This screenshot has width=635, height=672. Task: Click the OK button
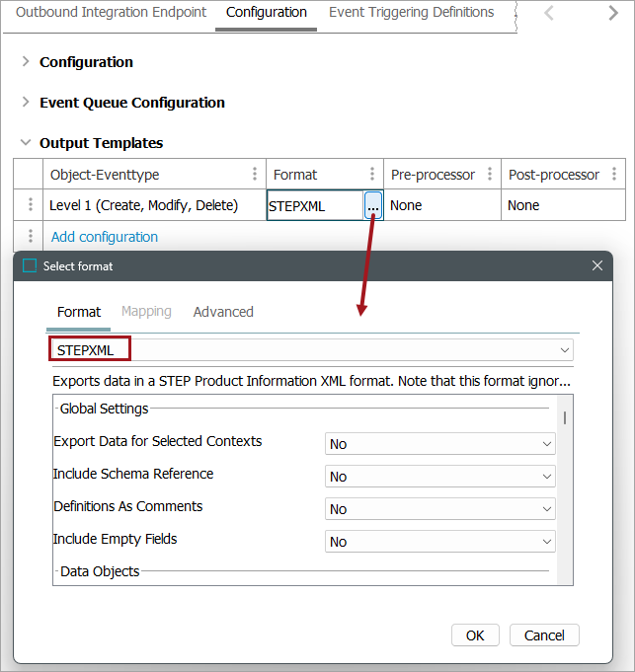tap(475, 635)
